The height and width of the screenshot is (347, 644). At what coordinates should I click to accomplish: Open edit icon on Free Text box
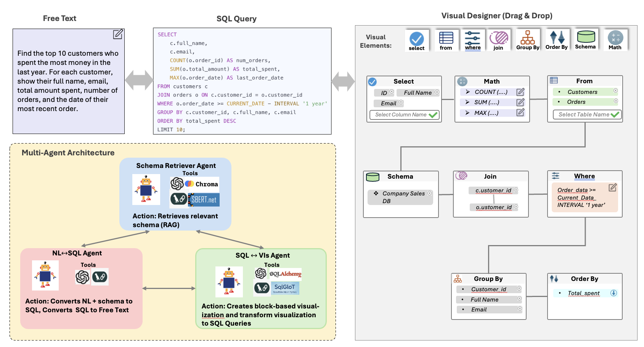click(118, 34)
